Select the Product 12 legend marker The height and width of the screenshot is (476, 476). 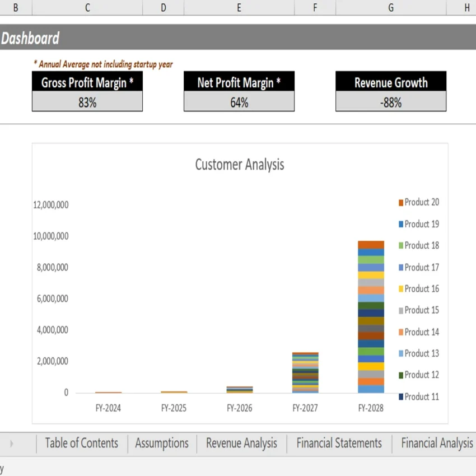pos(399,375)
